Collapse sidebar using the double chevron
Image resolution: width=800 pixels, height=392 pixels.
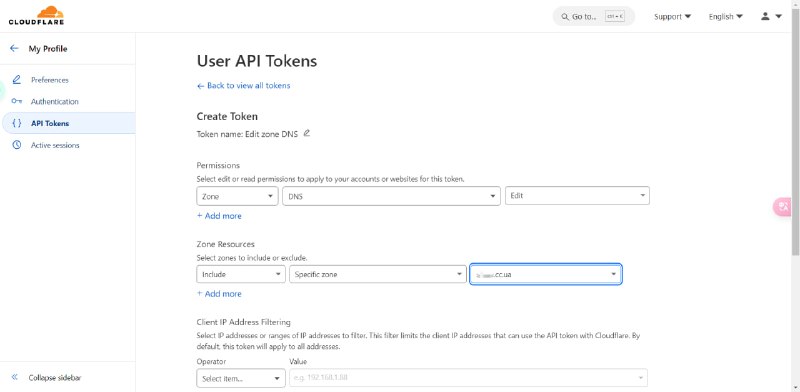click(14, 377)
